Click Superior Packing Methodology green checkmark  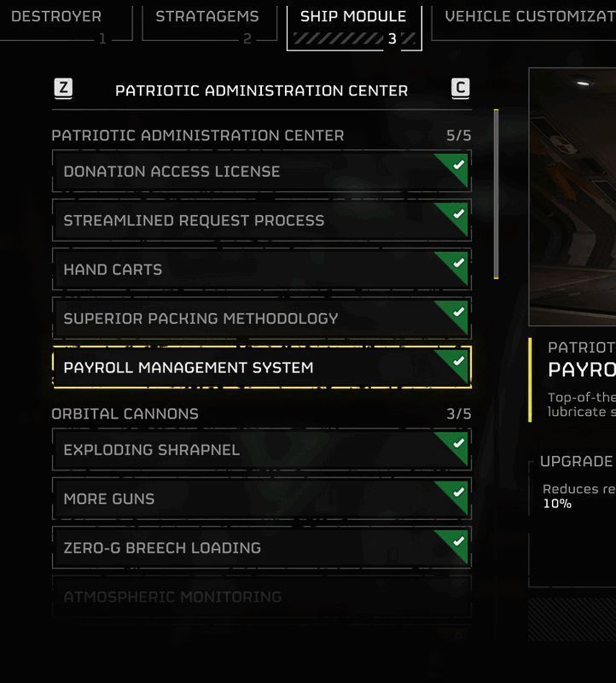(x=458, y=312)
